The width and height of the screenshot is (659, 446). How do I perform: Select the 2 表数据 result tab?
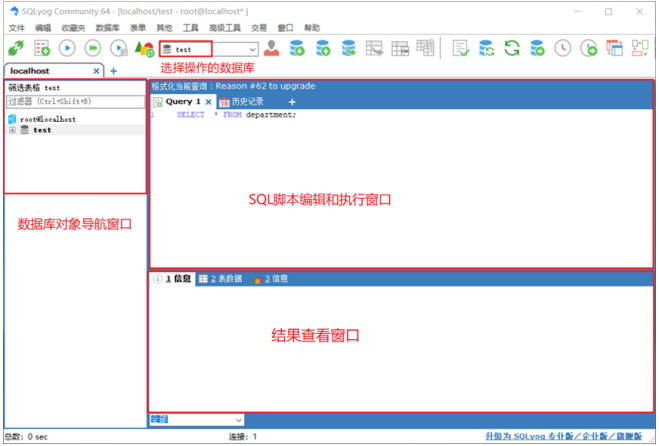(221, 279)
